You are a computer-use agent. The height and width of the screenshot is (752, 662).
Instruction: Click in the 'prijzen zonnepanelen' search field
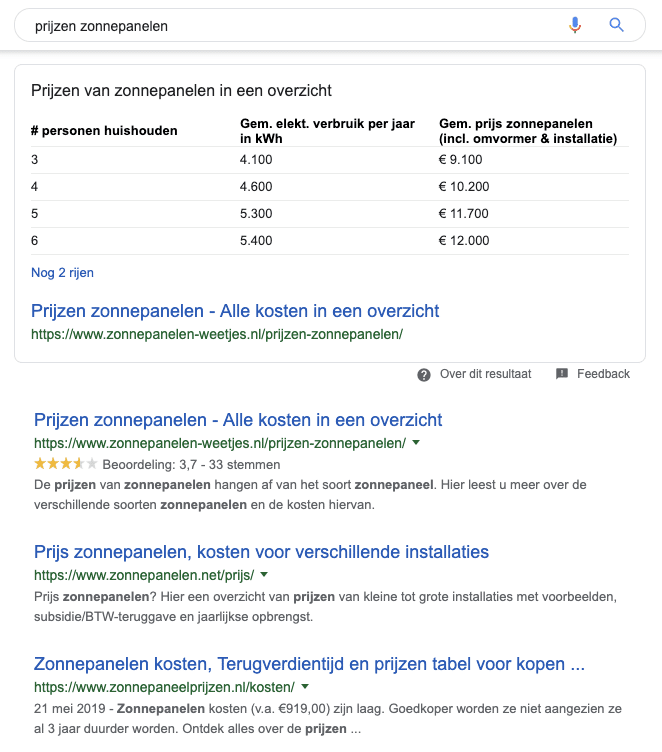(x=290, y=26)
